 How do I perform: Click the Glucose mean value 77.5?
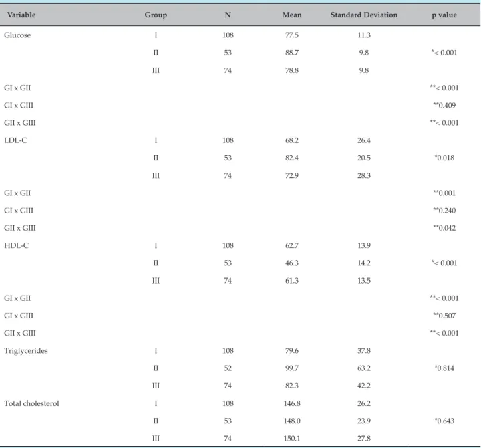point(292,35)
